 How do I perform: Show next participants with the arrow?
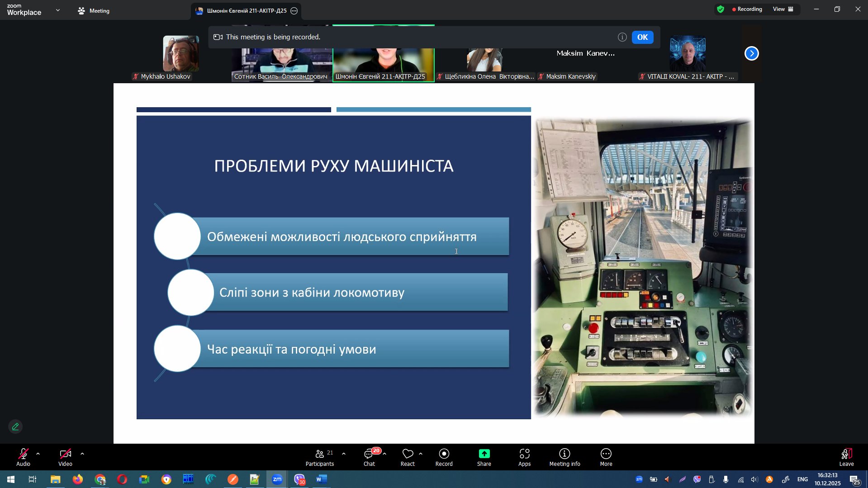751,53
